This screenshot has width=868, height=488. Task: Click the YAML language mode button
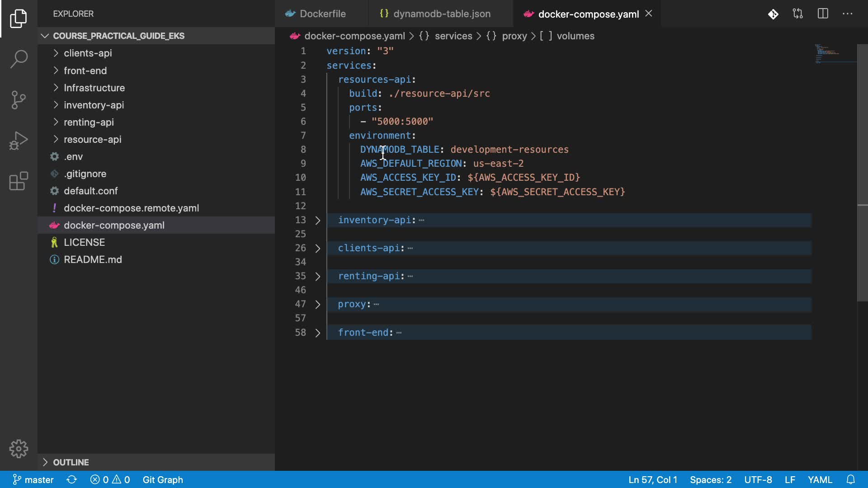point(820,479)
